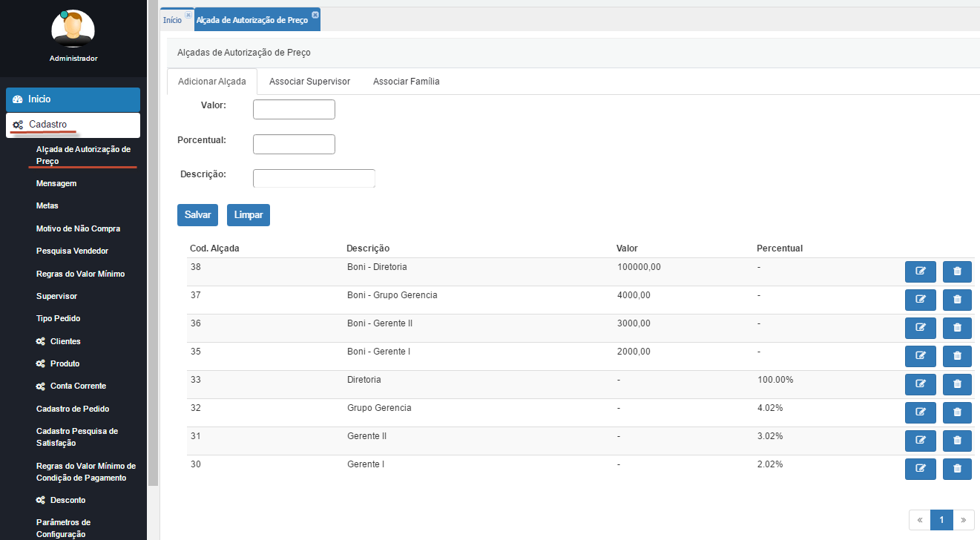Focus the Descrição input field
Viewport: 980px width, 540px height.
(314, 178)
